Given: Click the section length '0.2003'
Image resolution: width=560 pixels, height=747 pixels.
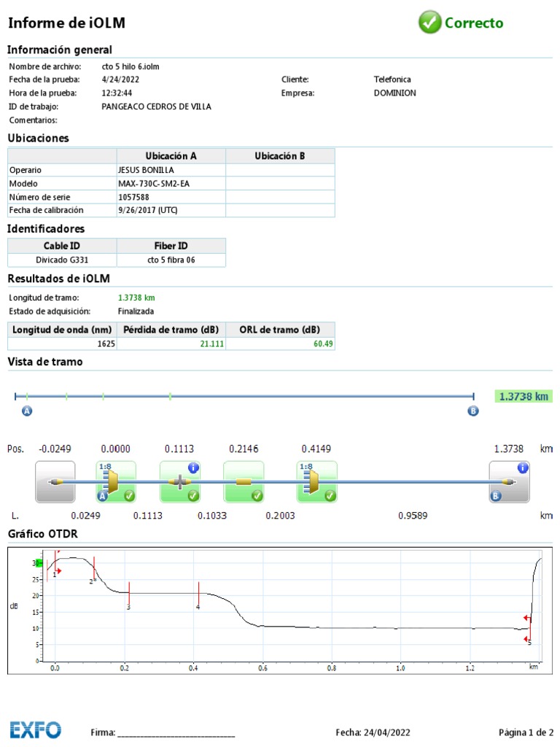Looking at the screenshot, I should click(280, 516).
